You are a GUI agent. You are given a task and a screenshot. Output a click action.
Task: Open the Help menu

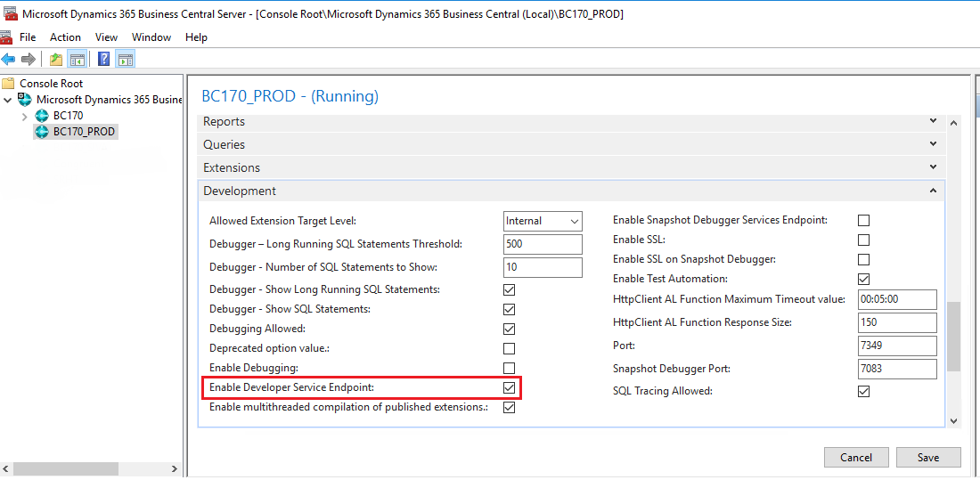pyautogui.click(x=196, y=37)
